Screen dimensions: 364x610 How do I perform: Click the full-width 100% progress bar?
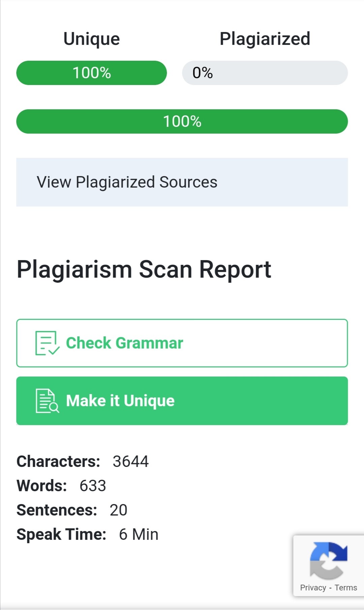[x=182, y=121]
